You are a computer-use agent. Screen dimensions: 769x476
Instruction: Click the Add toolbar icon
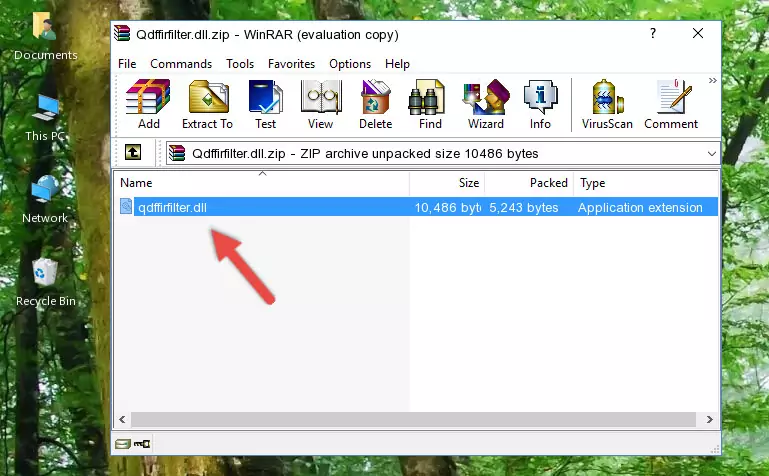148,104
